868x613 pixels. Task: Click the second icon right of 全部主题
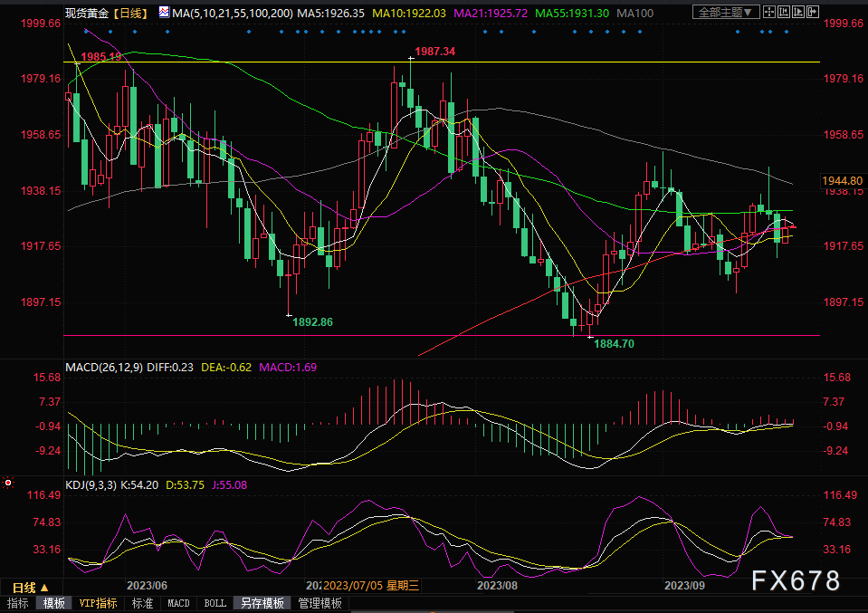tap(784, 13)
